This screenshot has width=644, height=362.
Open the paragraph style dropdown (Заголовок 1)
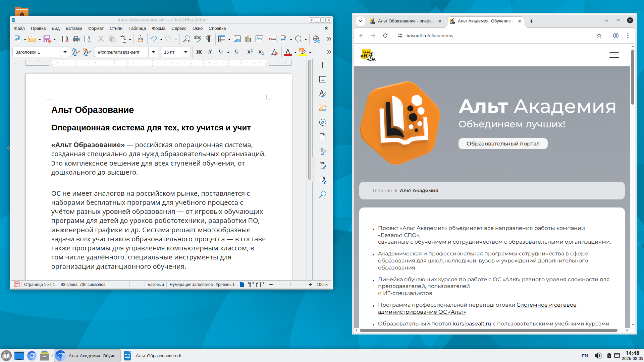tap(65, 52)
